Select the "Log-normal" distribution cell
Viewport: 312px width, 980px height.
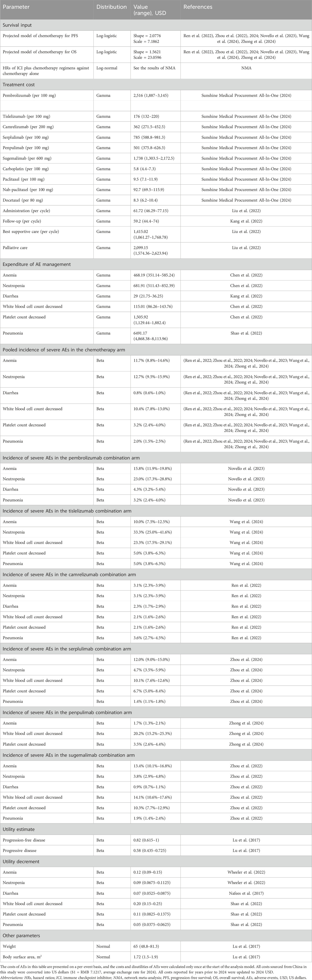coord(106,68)
